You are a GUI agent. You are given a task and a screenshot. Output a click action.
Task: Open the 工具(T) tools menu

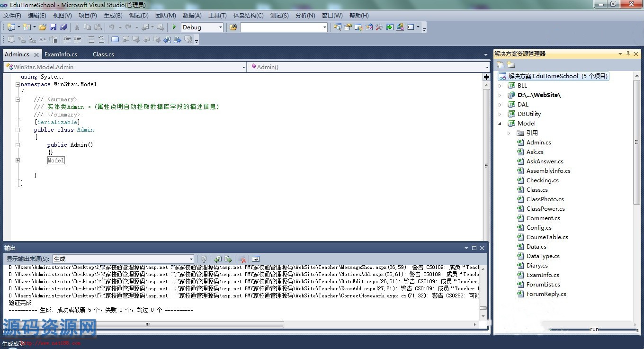pos(217,15)
